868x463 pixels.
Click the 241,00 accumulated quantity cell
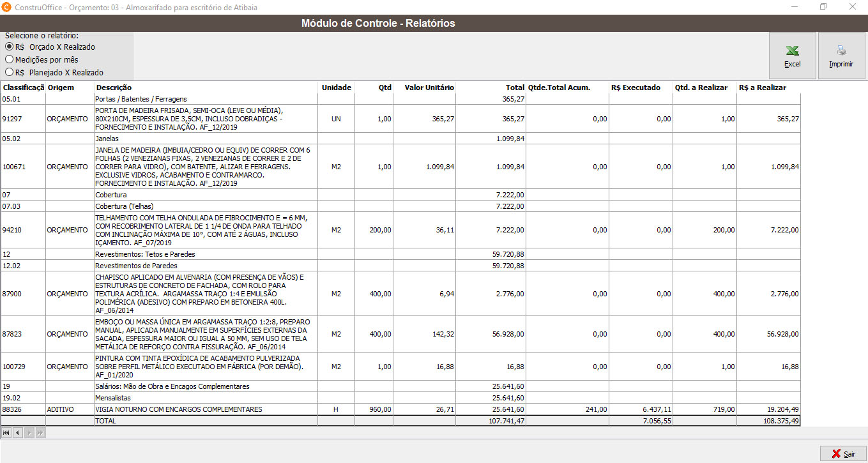(567, 409)
